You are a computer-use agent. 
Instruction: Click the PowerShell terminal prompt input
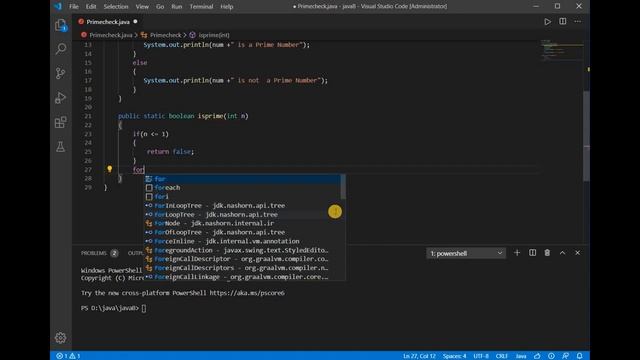pyautogui.click(x=144, y=308)
